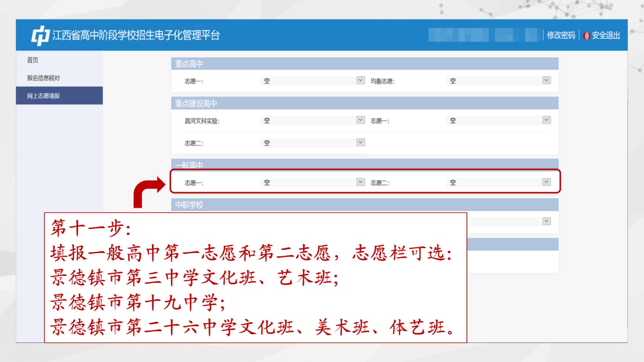
Task: Click 安全退出 to log out
Action: click(605, 35)
